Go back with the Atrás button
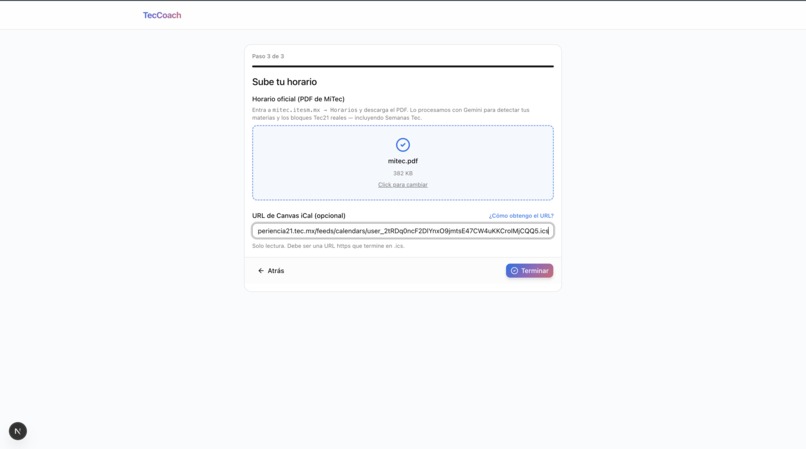Screen dimensions: 806x449 click(271, 271)
